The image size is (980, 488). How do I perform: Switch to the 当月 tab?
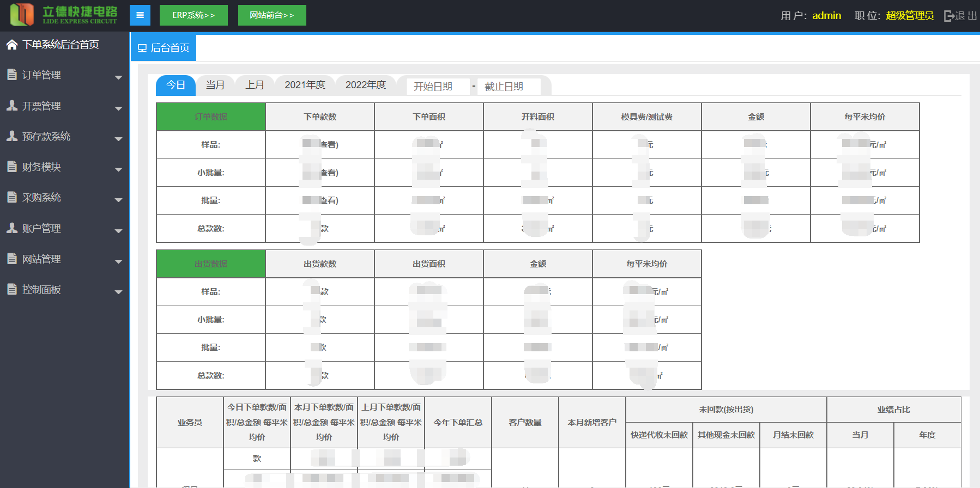[215, 85]
